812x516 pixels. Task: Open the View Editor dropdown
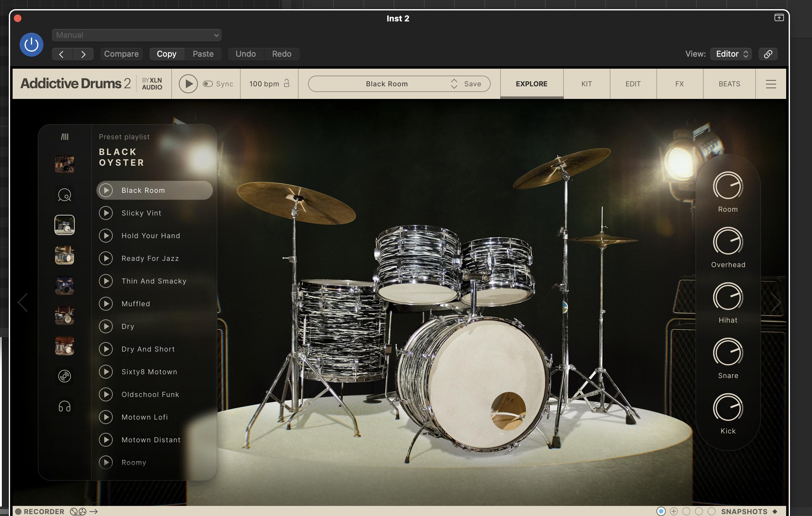pyautogui.click(x=731, y=54)
